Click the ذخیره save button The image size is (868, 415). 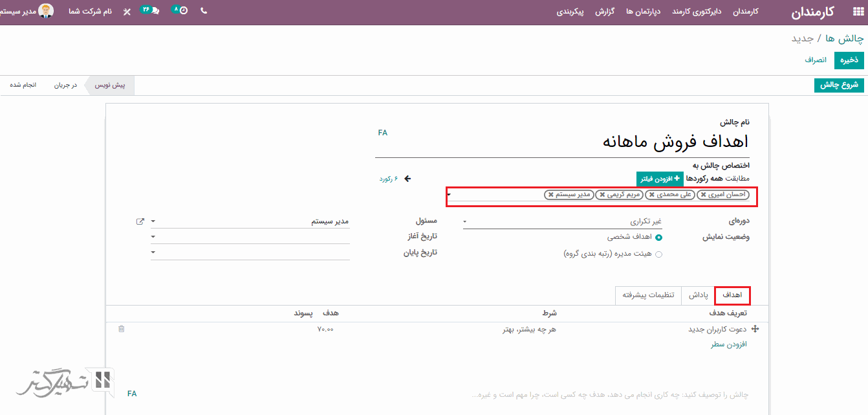pyautogui.click(x=849, y=60)
